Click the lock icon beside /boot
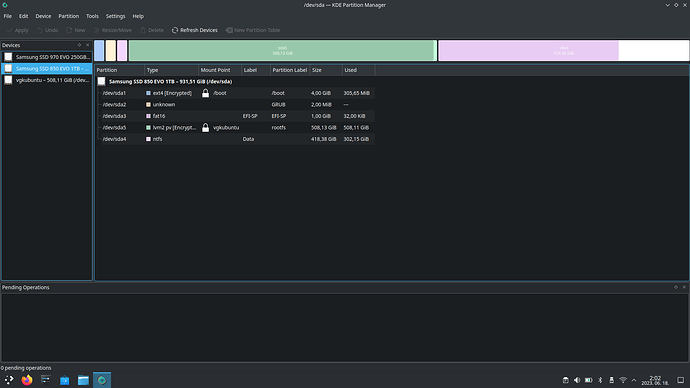This screenshot has height=388, width=690. click(205, 93)
